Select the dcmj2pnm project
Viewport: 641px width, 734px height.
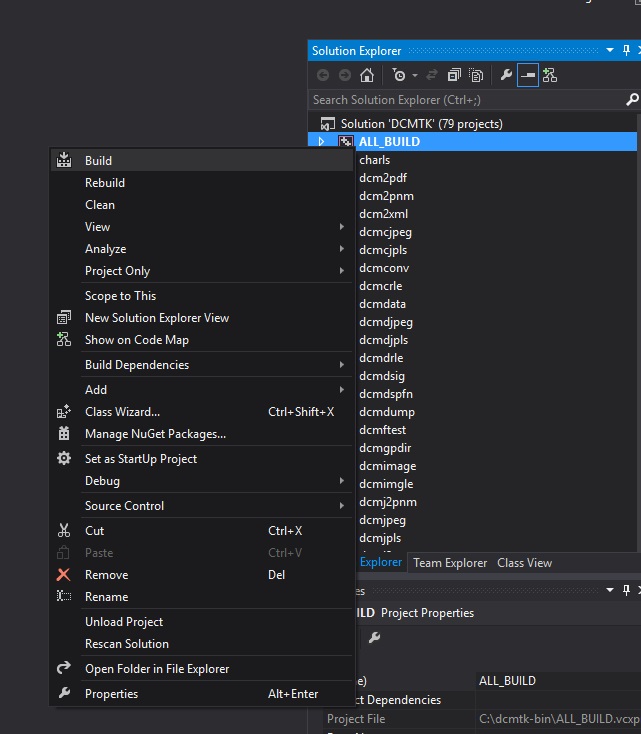tap(388, 502)
